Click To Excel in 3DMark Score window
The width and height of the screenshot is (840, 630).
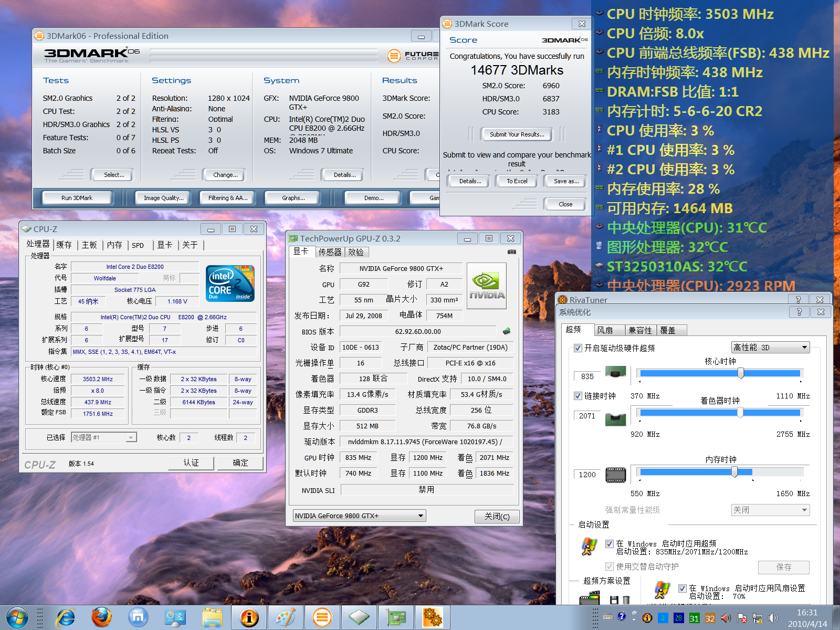click(517, 181)
